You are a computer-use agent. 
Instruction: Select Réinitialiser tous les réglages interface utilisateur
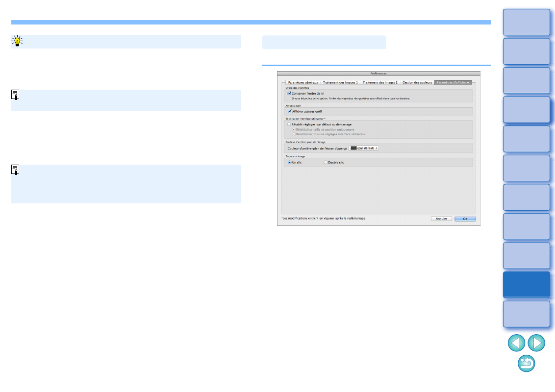click(294, 134)
